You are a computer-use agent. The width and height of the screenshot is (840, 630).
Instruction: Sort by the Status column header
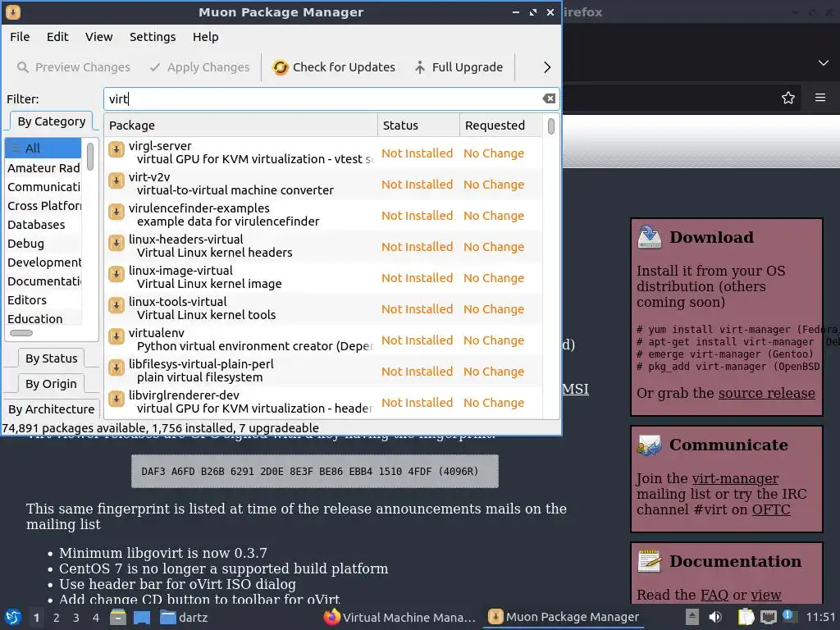(418, 126)
